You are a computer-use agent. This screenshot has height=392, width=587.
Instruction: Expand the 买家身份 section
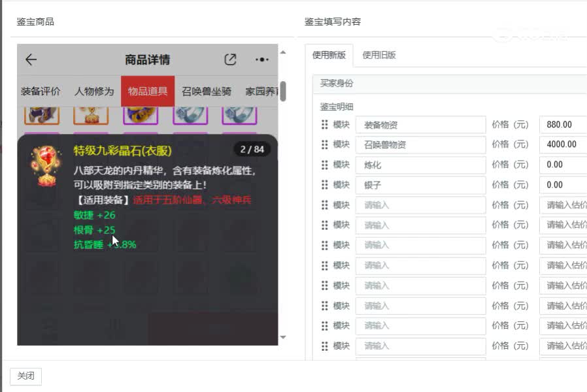pos(449,84)
